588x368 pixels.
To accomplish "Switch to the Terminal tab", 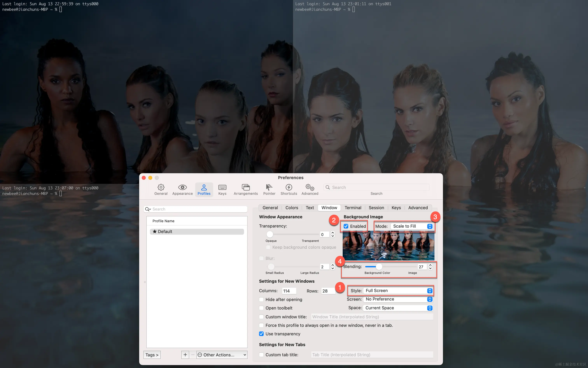I will 353,208.
